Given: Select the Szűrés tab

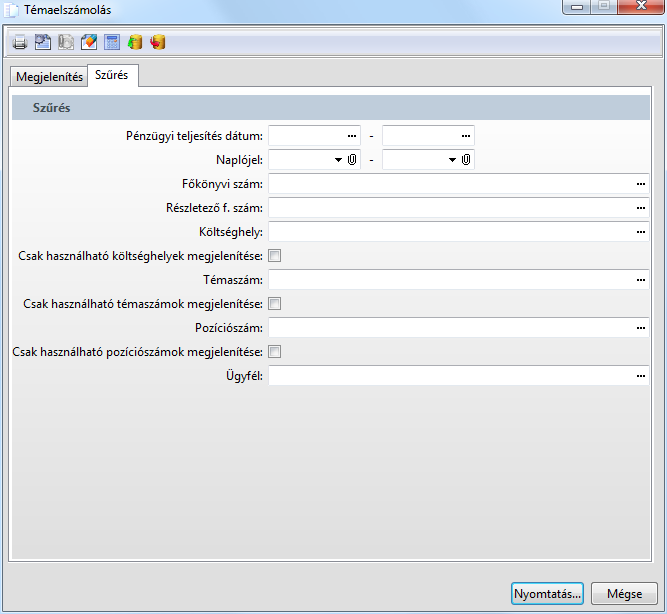Looking at the screenshot, I should click(x=112, y=75).
